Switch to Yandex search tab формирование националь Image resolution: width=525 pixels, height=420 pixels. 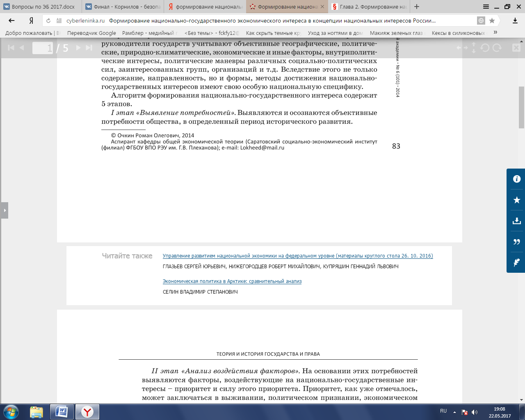pos(205,7)
